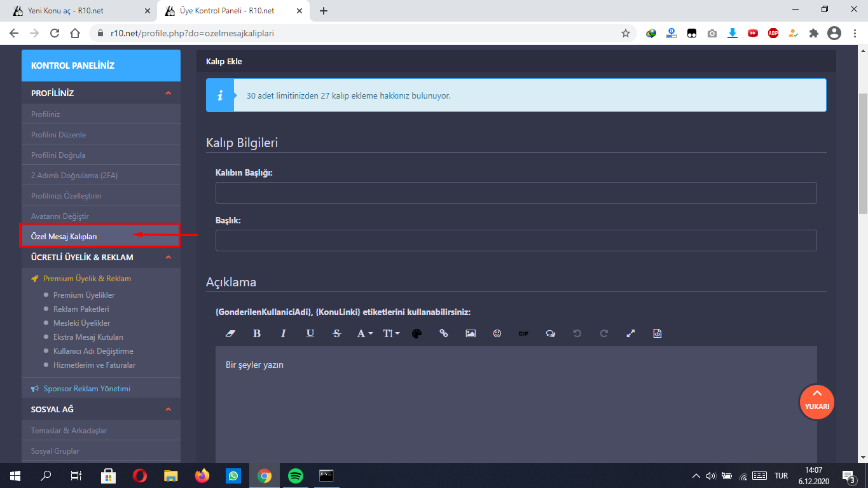The width and height of the screenshot is (868, 488).
Task: Open the font size dropdown in editor
Action: pyautogui.click(x=391, y=333)
